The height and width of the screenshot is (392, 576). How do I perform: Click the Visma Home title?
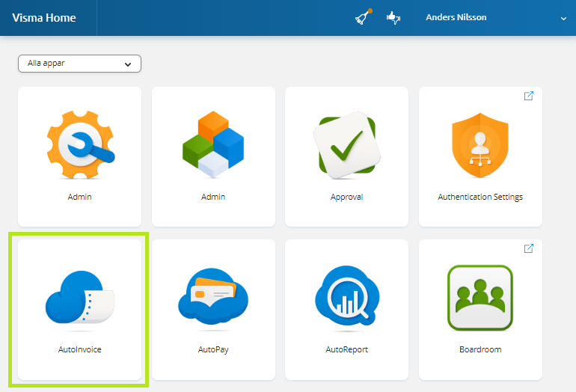click(44, 18)
